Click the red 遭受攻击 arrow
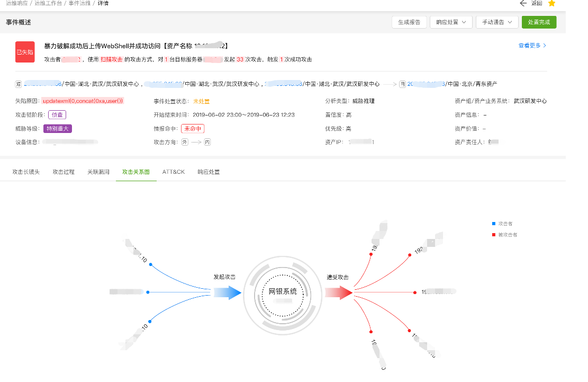Viewport: 588px width, 382px height. tap(339, 292)
